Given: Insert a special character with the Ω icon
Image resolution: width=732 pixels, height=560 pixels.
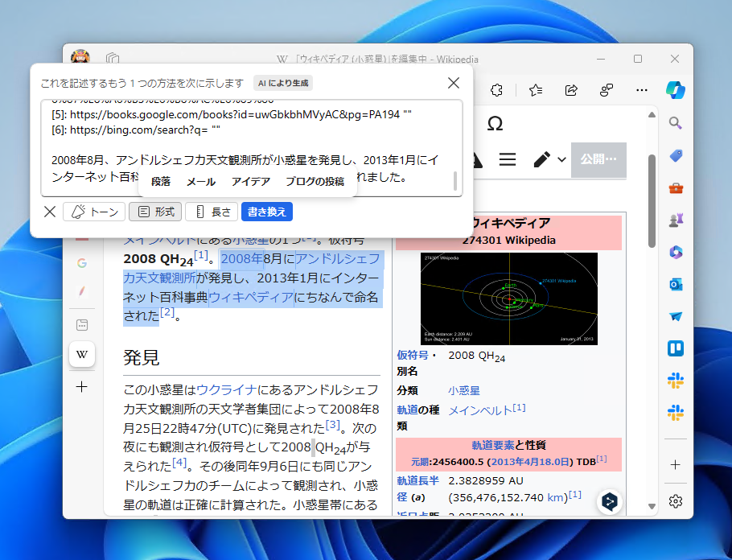Looking at the screenshot, I should [496, 124].
